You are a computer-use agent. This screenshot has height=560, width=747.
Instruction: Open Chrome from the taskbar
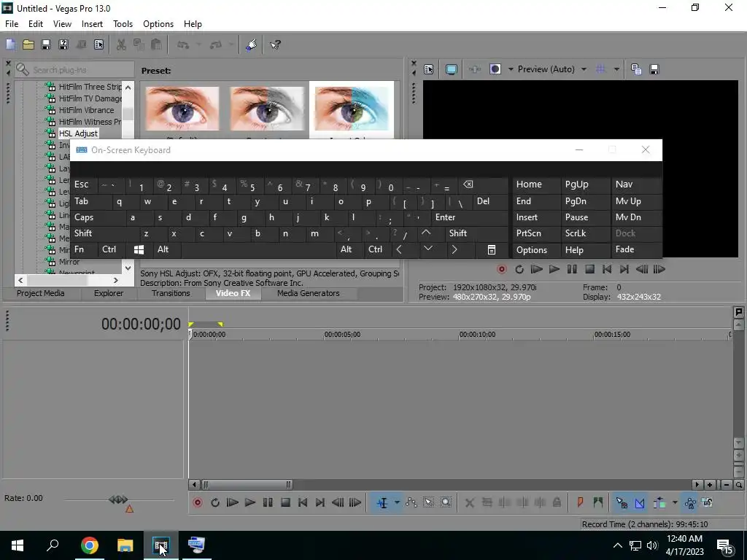pos(89,545)
